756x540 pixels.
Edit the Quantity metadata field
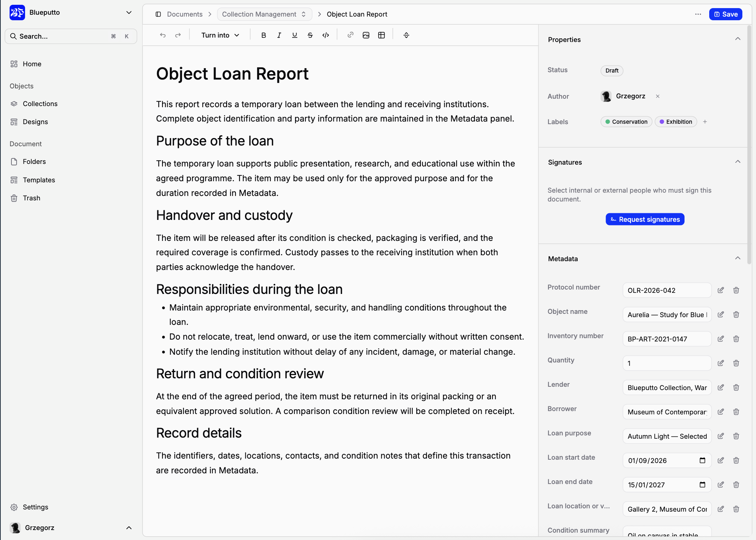click(x=721, y=363)
